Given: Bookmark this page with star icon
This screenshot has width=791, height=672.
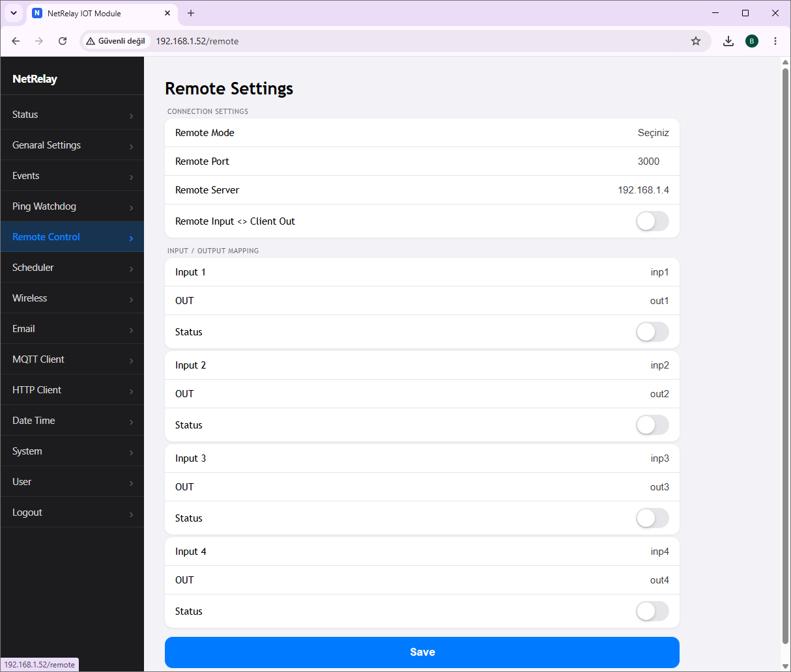Looking at the screenshot, I should [696, 41].
